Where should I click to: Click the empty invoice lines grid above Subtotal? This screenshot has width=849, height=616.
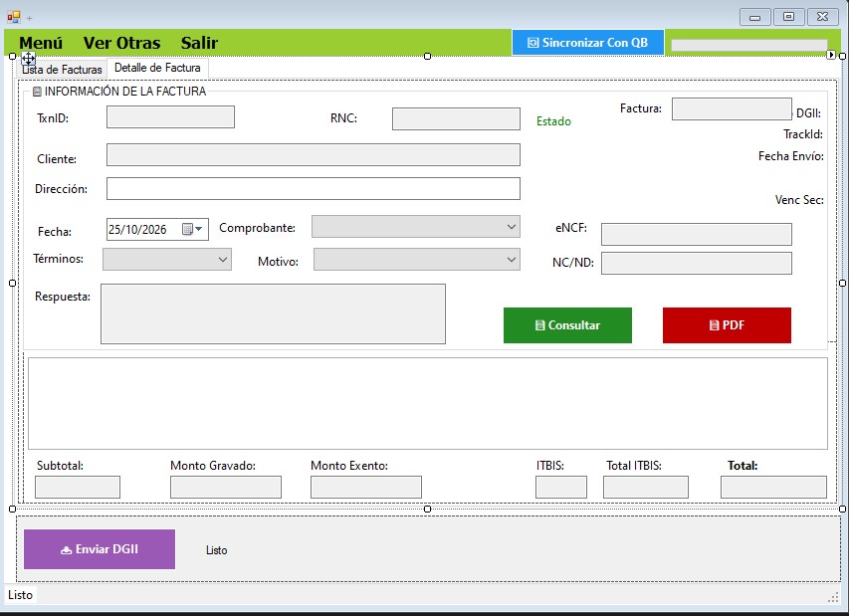pos(428,403)
